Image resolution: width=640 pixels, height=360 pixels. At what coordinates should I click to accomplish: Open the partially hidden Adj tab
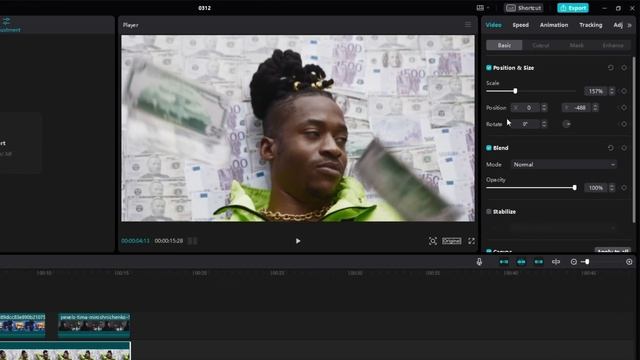point(618,25)
